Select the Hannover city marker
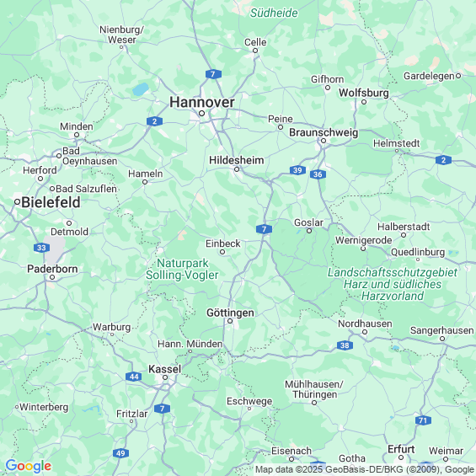The image size is (476, 476). (x=201, y=114)
